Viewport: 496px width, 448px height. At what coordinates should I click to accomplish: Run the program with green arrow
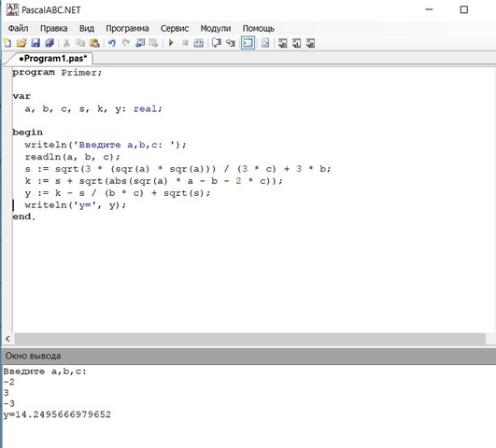coord(171,43)
